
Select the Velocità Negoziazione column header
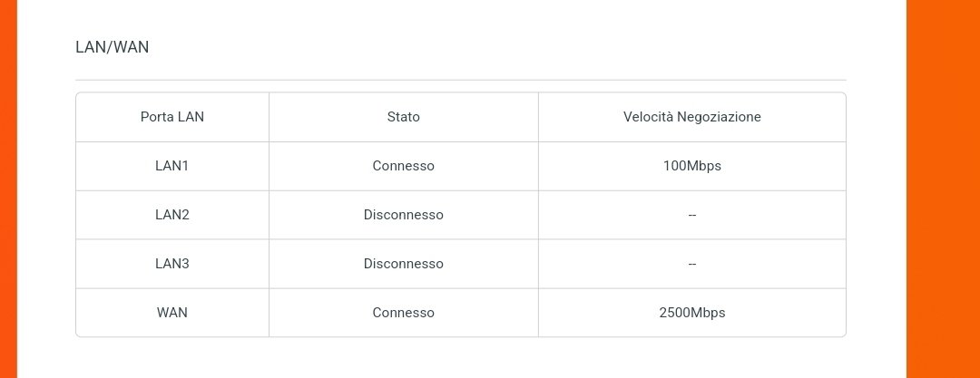691,117
